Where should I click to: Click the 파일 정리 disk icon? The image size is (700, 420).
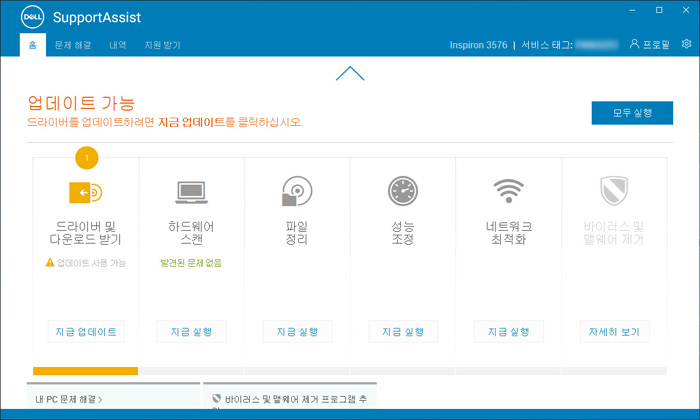297,191
